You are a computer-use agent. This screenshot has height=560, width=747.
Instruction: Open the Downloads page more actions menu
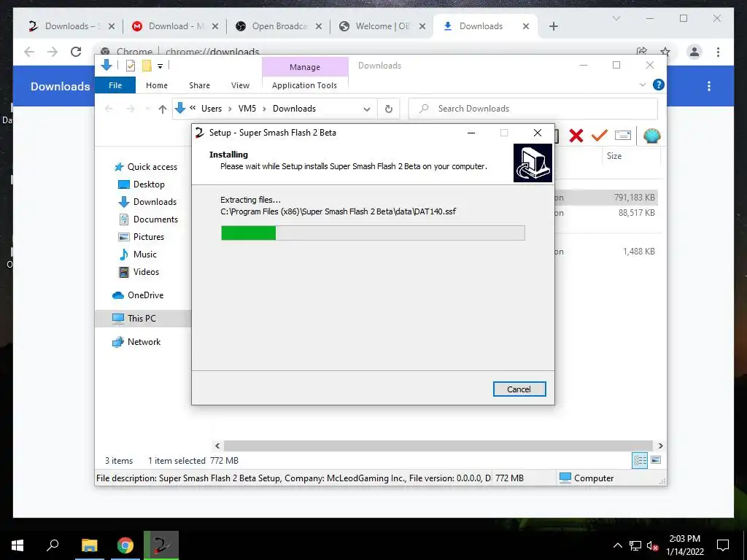point(709,86)
